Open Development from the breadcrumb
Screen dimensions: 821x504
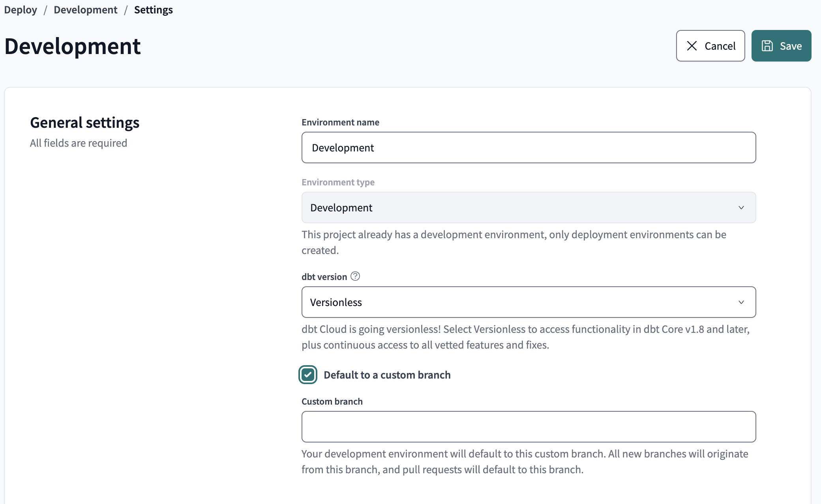(x=85, y=9)
